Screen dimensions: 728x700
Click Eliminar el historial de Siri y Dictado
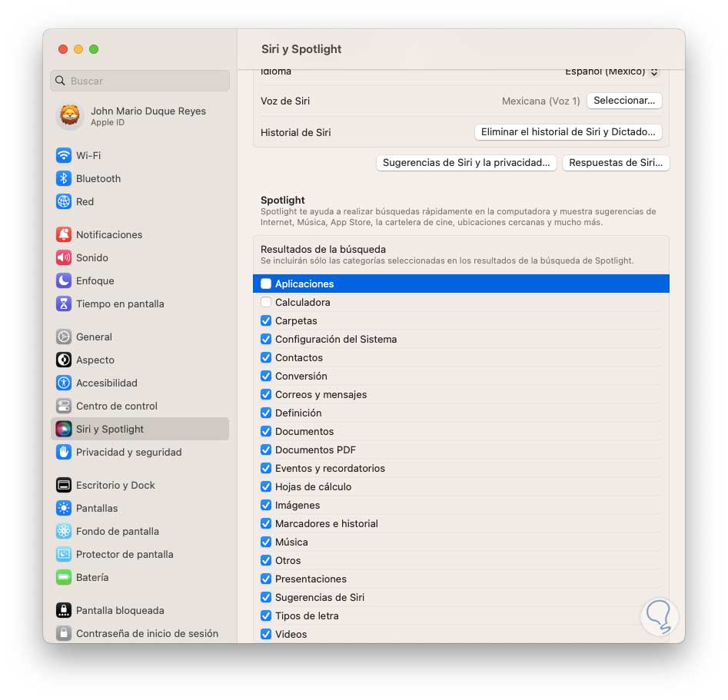[568, 132]
